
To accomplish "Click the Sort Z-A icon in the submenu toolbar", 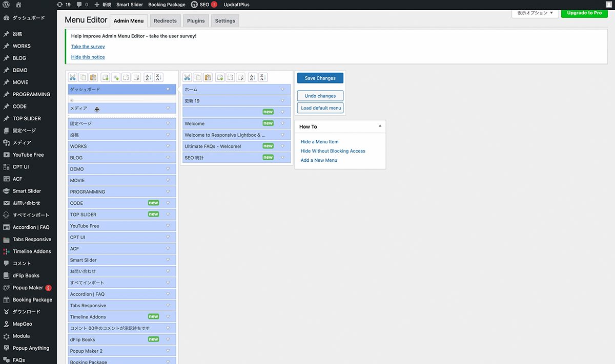I will [262, 78].
